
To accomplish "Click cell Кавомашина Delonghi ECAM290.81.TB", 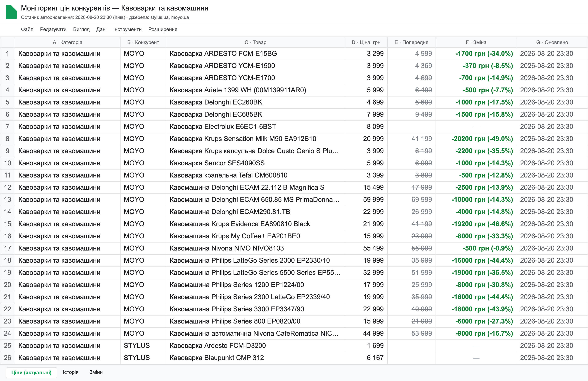I will coord(255,212).
